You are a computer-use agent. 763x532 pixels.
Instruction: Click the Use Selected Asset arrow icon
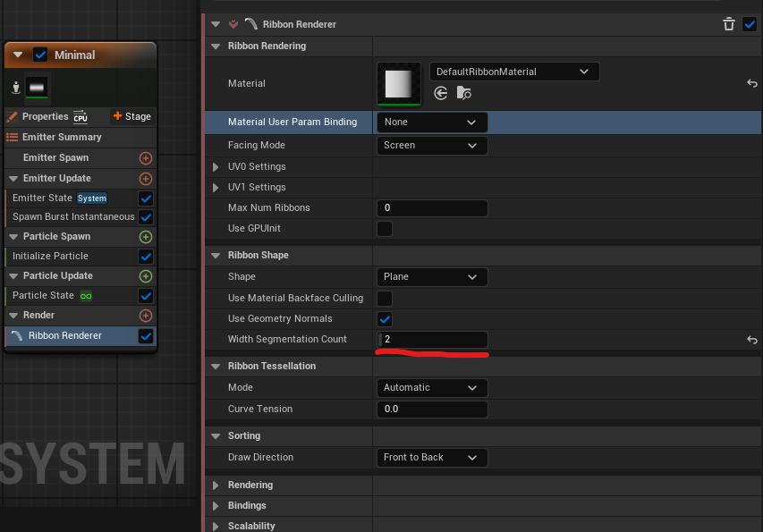click(440, 93)
